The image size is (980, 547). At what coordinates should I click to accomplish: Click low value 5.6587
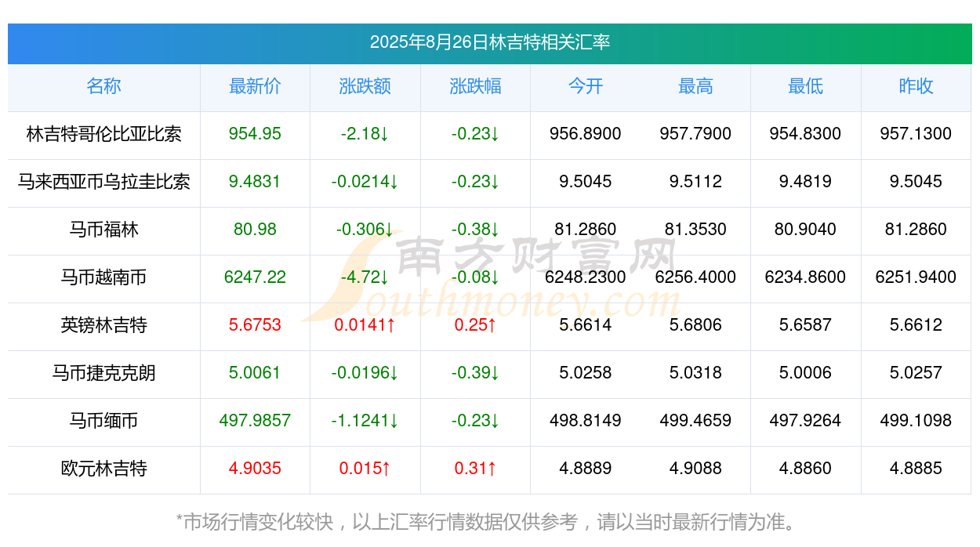(805, 325)
